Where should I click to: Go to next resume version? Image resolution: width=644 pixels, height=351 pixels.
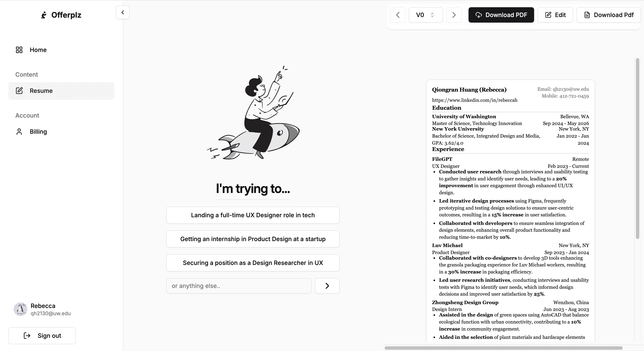pyautogui.click(x=454, y=15)
